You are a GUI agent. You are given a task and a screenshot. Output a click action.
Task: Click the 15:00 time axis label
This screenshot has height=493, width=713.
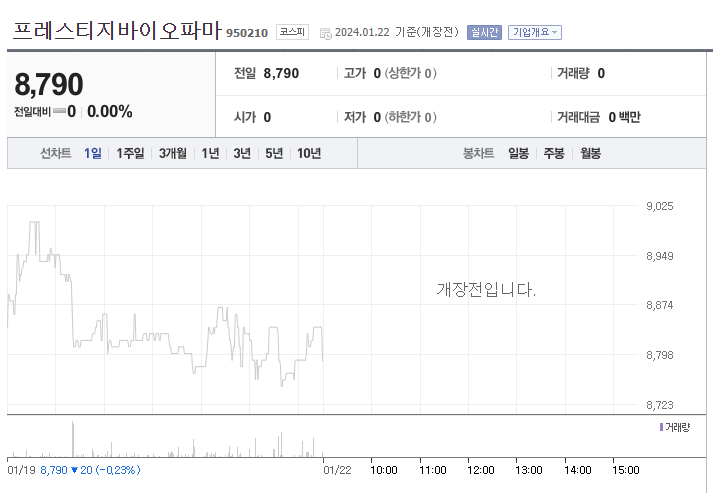pyautogui.click(x=626, y=470)
